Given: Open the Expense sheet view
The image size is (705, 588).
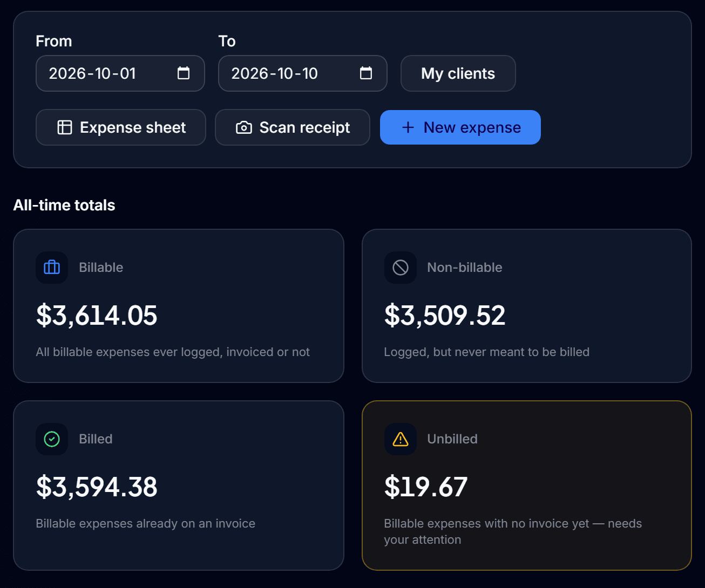Looking at the screenshot, I should (121, 127).
